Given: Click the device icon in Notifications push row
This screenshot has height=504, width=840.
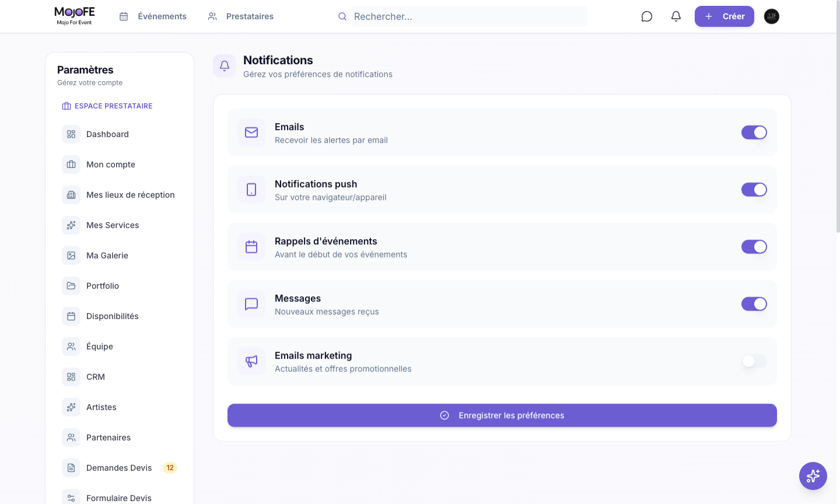Looking at the screenshot, I should pyautogui.click(x=251, y=190).
